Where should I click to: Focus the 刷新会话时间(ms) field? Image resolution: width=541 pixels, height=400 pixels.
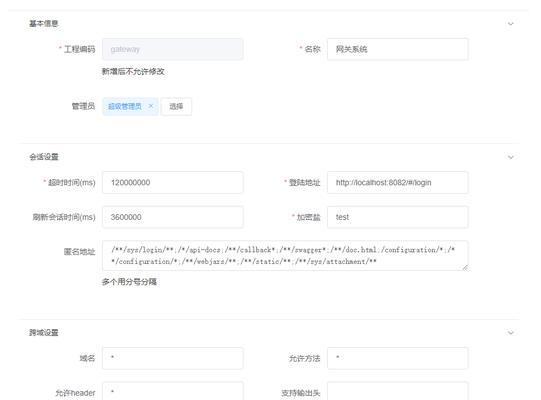tap(173, 217)
